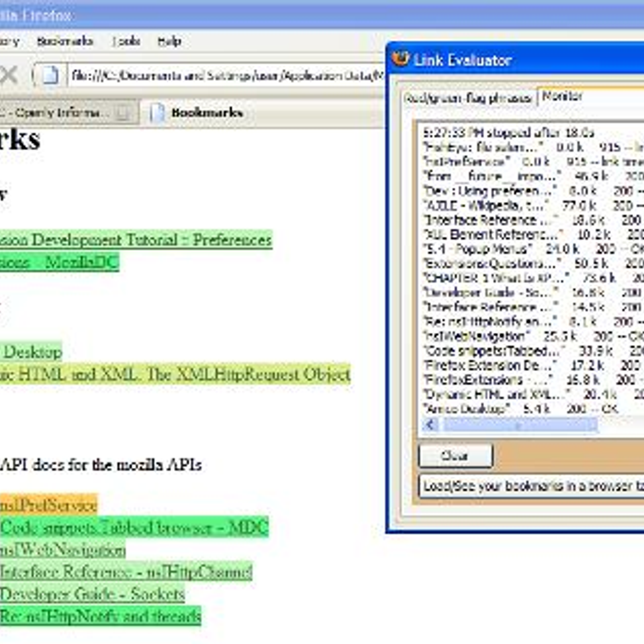Click log line "Dynamic HTML and XML..."
644x644 pixels.
533,394
